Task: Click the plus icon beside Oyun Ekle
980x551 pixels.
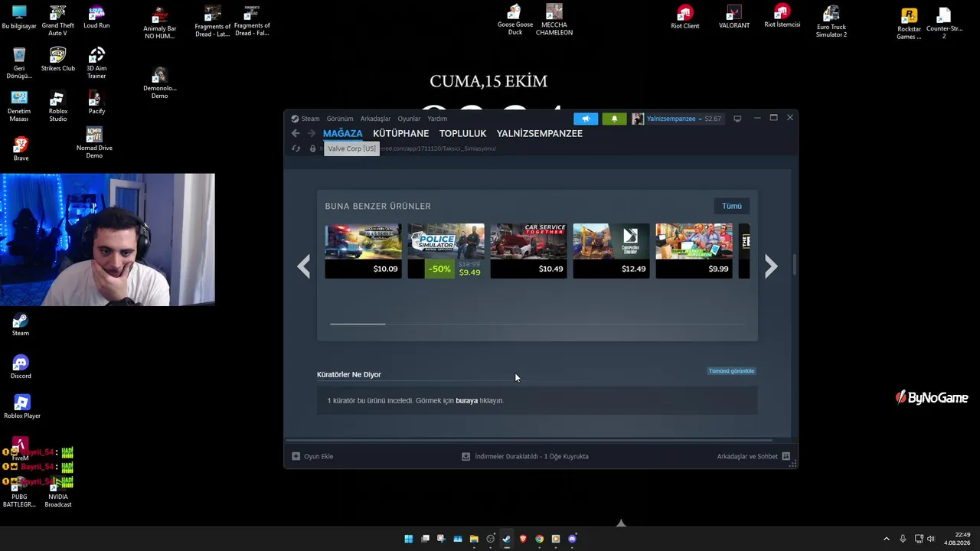Action: click(x=296, y=456)
